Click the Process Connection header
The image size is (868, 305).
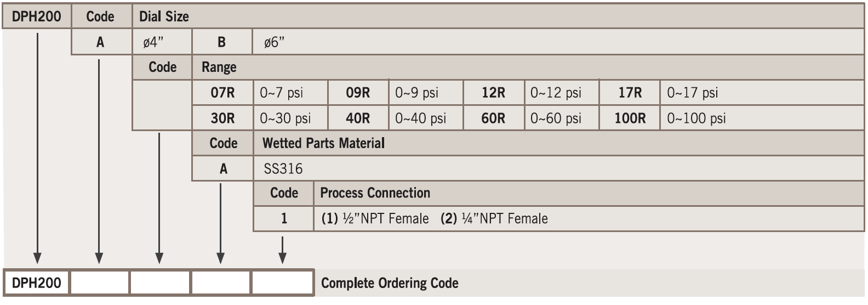pos(375,193)
